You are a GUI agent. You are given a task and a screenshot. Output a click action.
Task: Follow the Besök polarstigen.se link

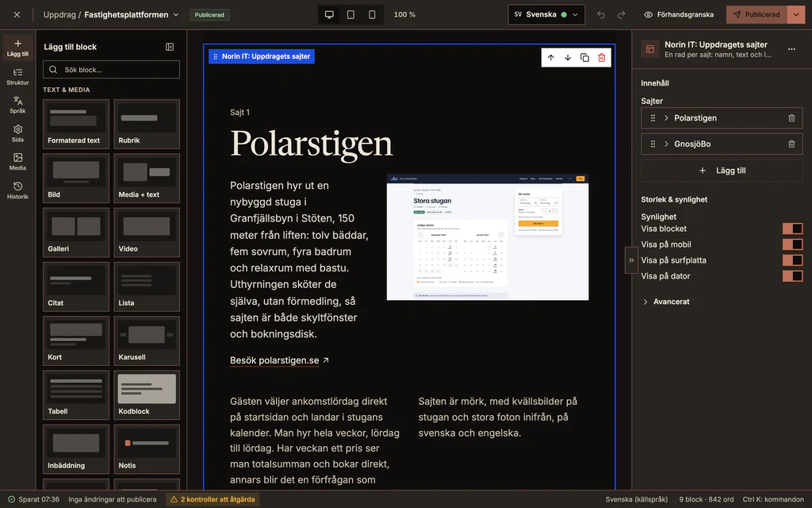click(x=279, y=360)
